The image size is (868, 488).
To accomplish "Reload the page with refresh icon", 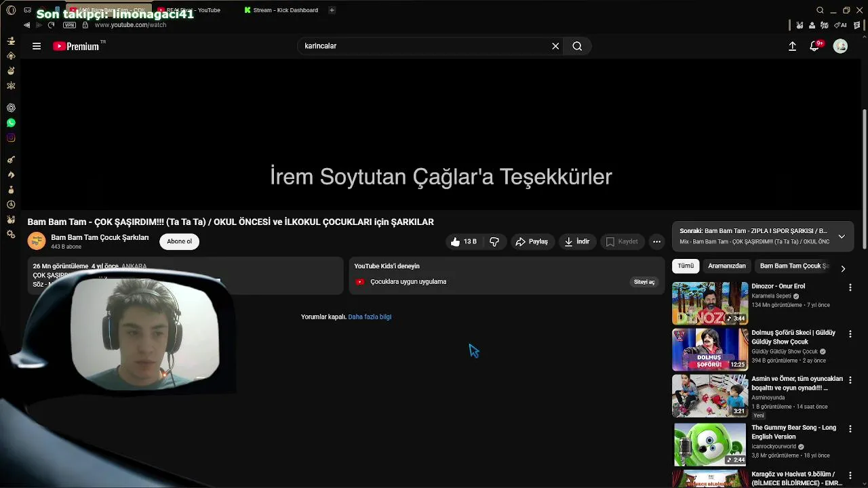I will point(51,25).
